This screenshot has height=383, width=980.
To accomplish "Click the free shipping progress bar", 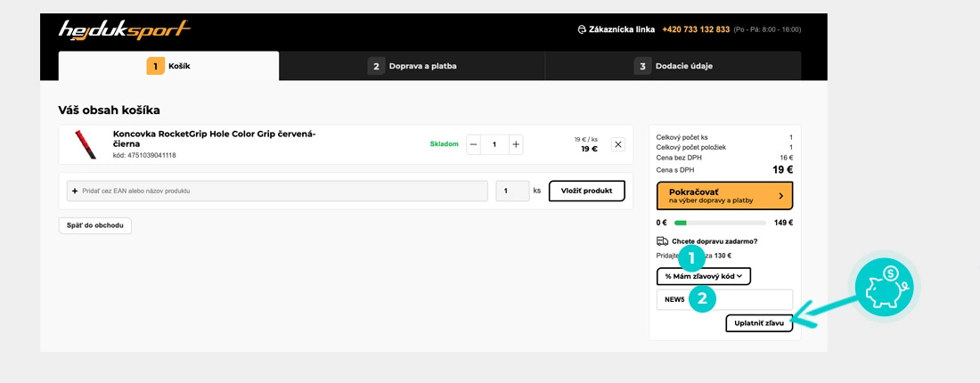I will [720, 223].
